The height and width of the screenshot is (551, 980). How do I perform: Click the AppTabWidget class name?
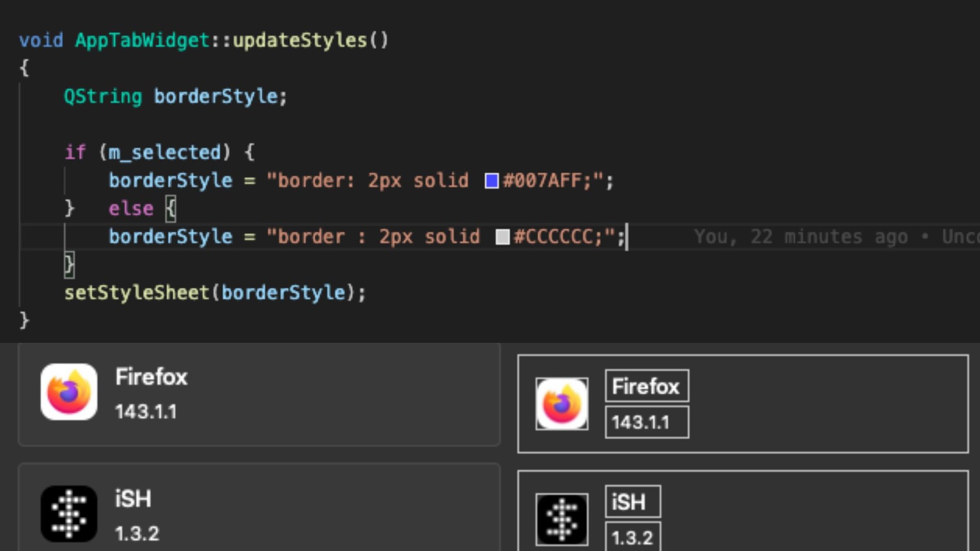(x=142, y=40)
